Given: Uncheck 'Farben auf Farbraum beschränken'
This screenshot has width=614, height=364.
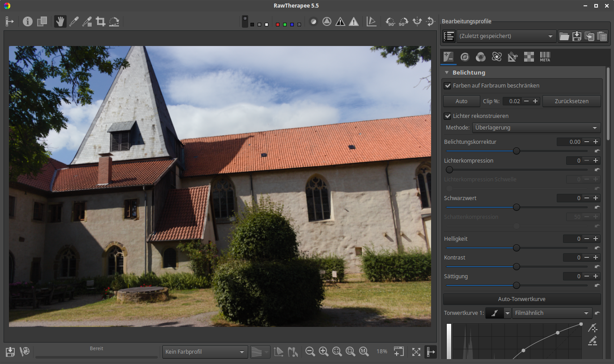Looking at the screenshot, I should (x=447, y=85).
